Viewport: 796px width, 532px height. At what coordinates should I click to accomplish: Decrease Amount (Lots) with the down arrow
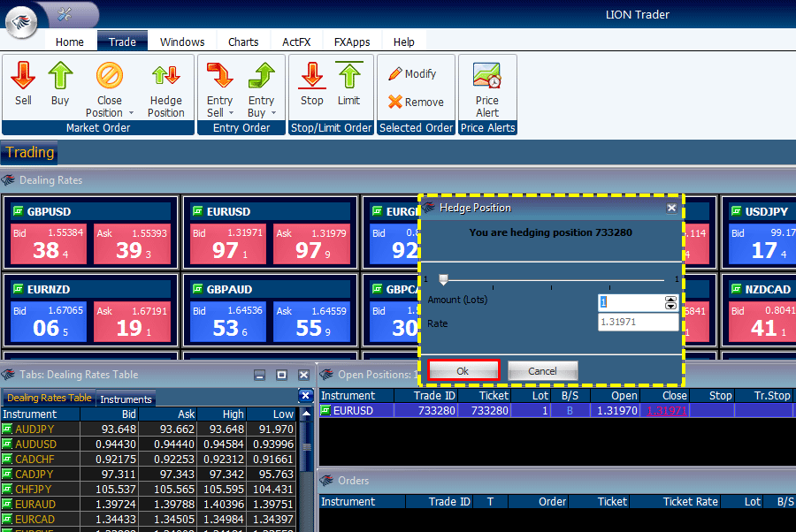pyautogui.click(x=670, y=306)
